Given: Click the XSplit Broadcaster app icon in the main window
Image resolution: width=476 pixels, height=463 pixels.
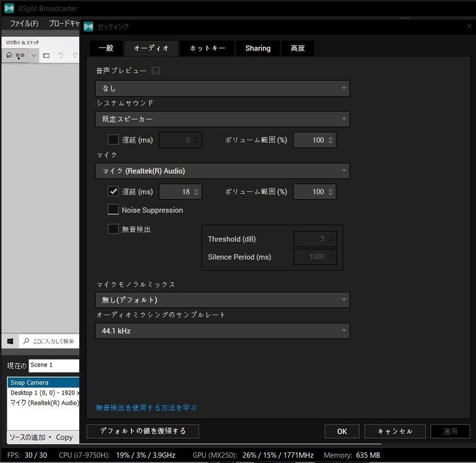Looking at the screenshot, I should click(9, 8).
